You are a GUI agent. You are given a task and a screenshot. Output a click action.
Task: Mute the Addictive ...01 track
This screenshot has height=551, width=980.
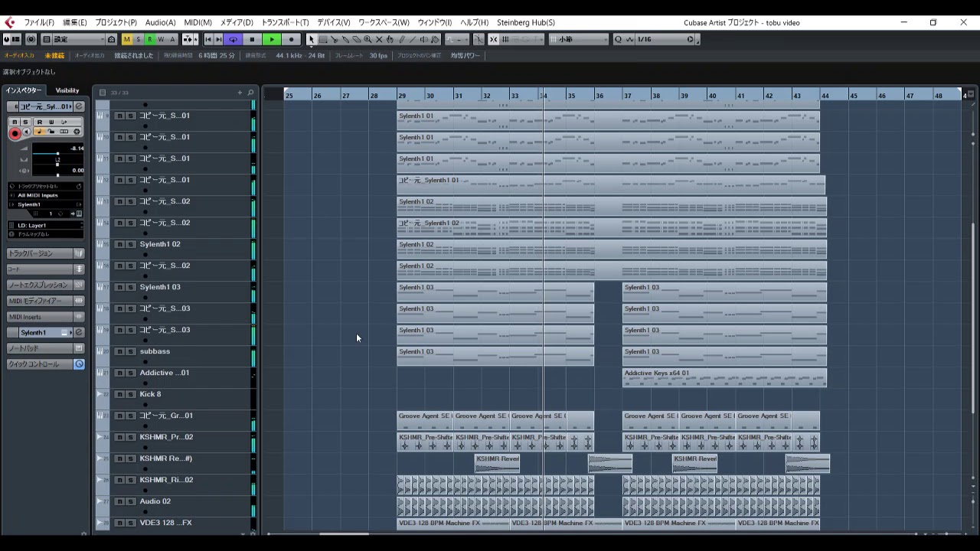tap(119, 373)
